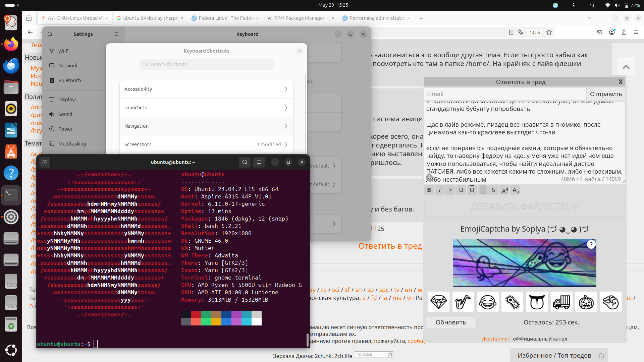Open Thunderbird from the Ubuntu dock

coord(11,66)
